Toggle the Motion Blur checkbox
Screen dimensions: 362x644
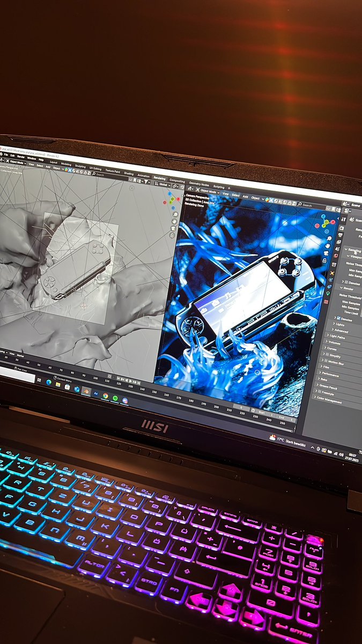click(326, 361)
